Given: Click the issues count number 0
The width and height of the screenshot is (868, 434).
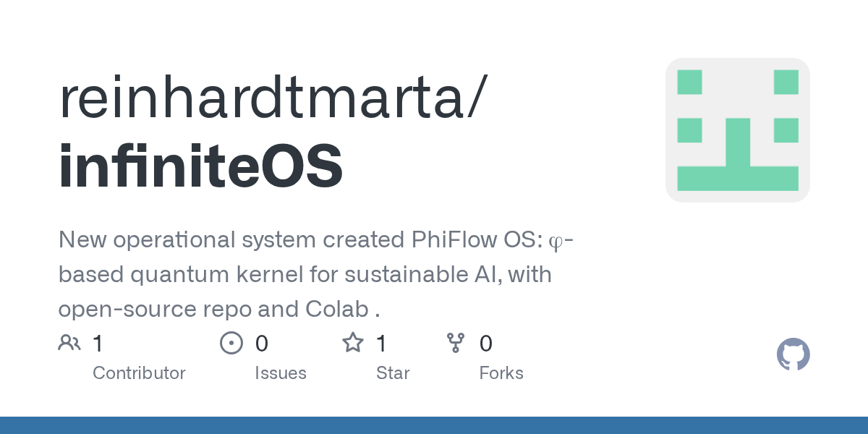Looking at the screenshot, I should point(262,344).
